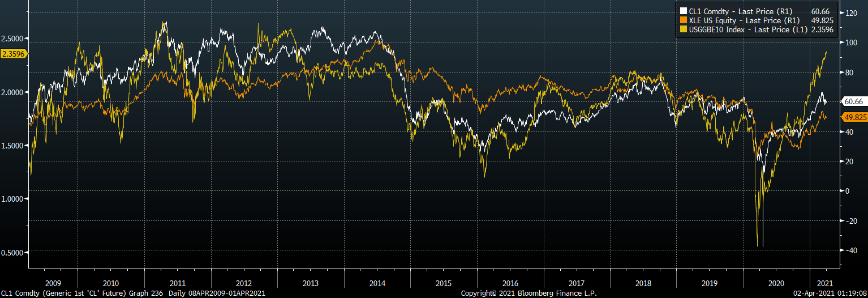Click the orange 49.825 tag on right axis
The width and height of the screenshot is (868, 298).
click(x=854, y=117)
